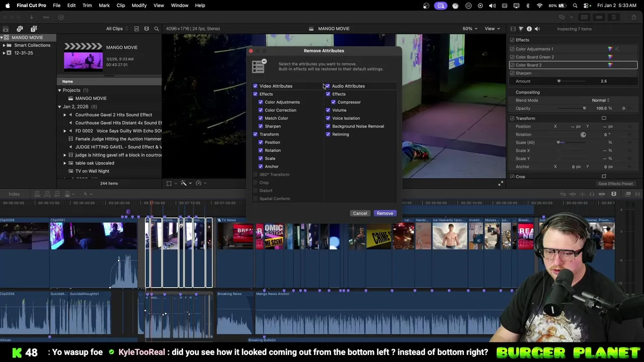The height and width of the screenshot is (362, 644).
Task: Show or hide the Inspector panel
Action: (614, 17)
